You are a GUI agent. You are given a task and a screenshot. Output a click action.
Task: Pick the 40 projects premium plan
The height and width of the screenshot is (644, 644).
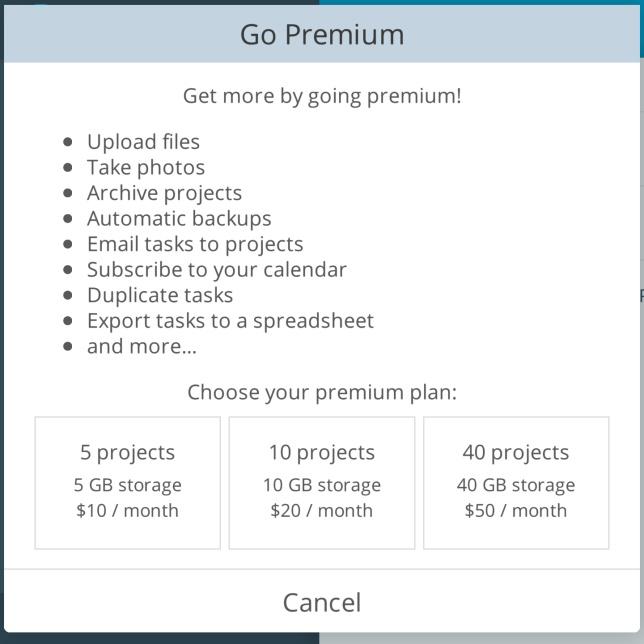[516, 482]
